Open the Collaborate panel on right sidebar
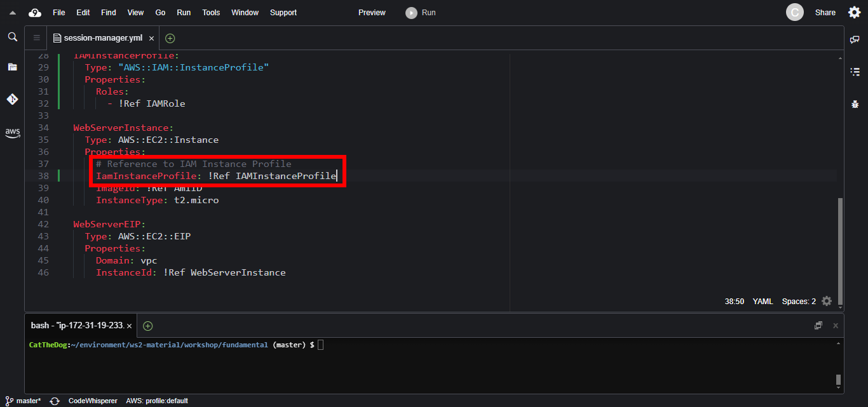 pyautogui.click(x=855, y=39)
